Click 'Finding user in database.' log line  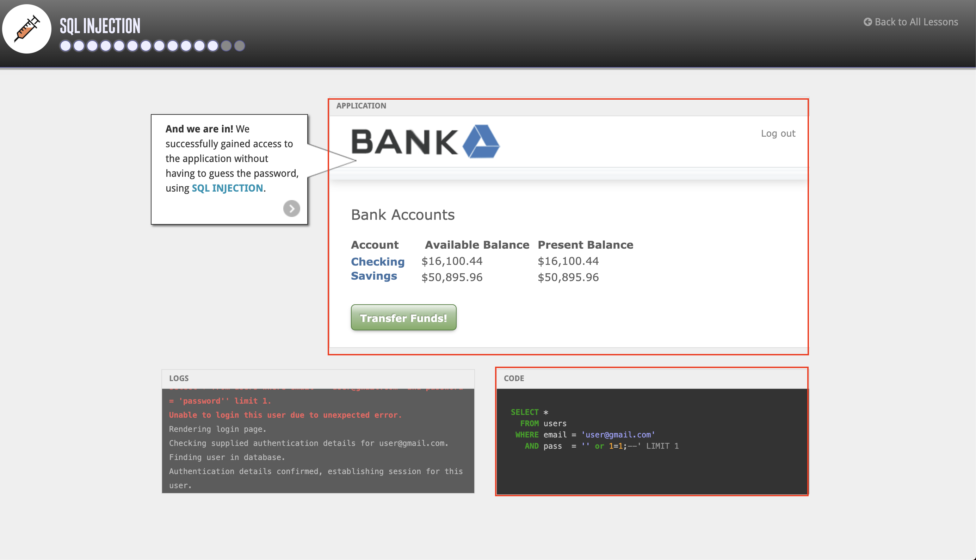pos(227,457)
